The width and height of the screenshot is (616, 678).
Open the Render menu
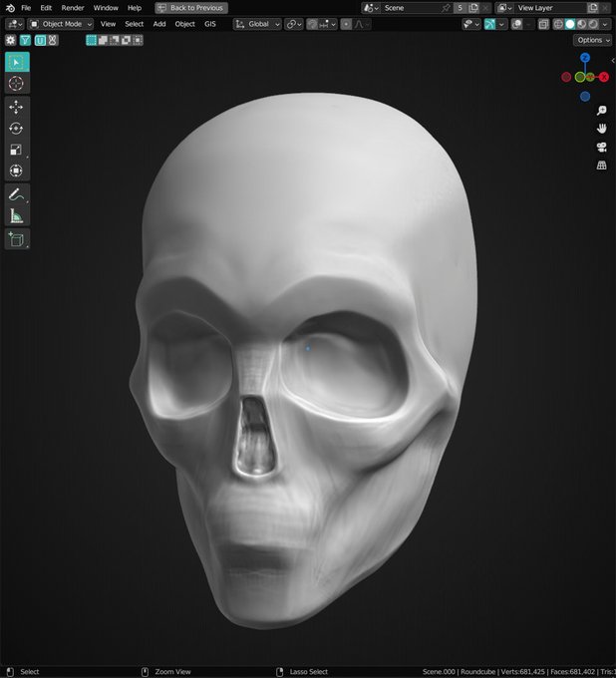click(x=73, y=8)
